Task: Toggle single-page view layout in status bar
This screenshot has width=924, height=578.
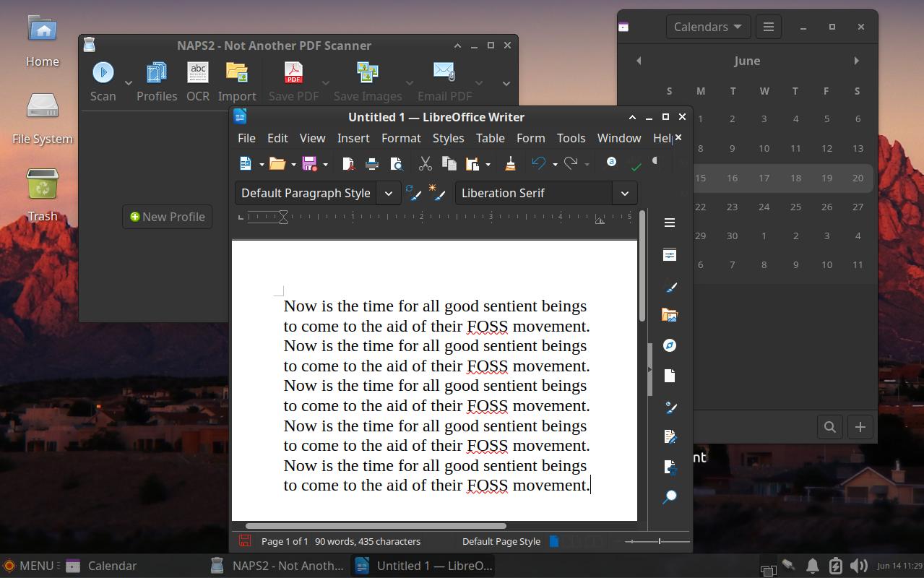Action: [x=554, y=540]
